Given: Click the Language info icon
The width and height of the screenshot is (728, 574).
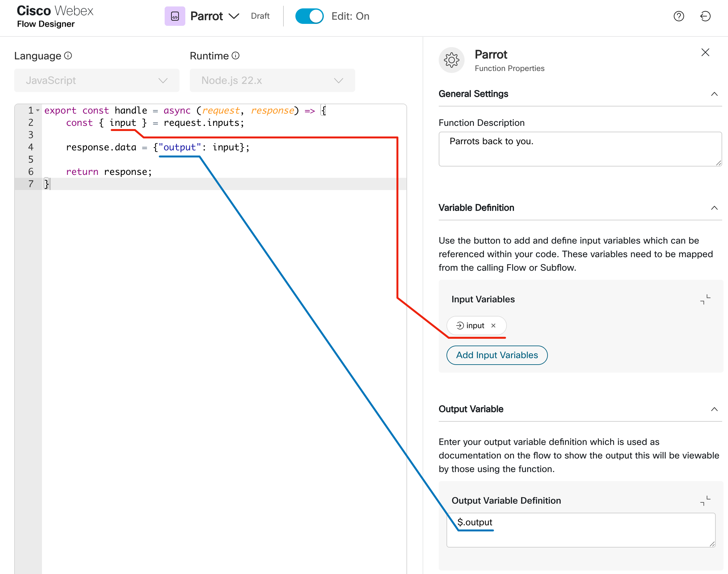Looking at the screenshot, I should point(68,55).
